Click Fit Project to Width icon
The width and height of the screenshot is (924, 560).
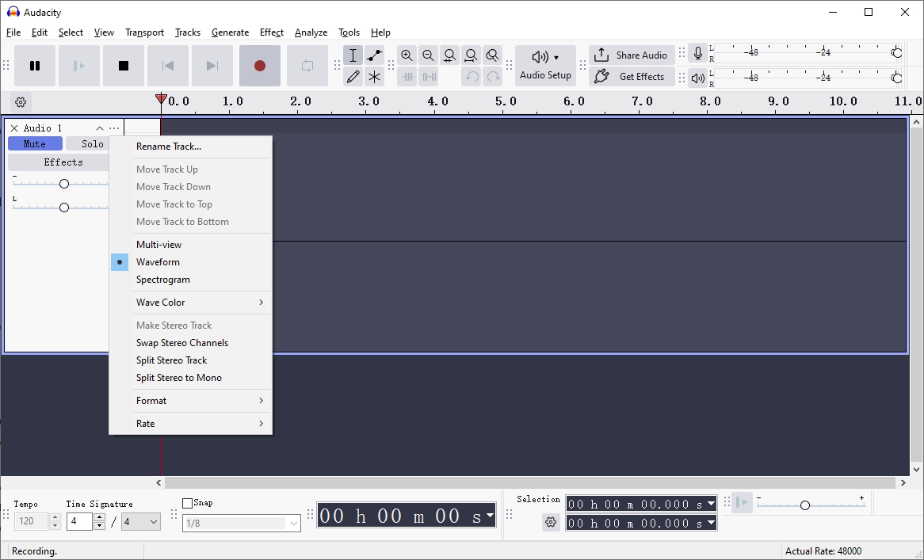[x=471, y=55]
